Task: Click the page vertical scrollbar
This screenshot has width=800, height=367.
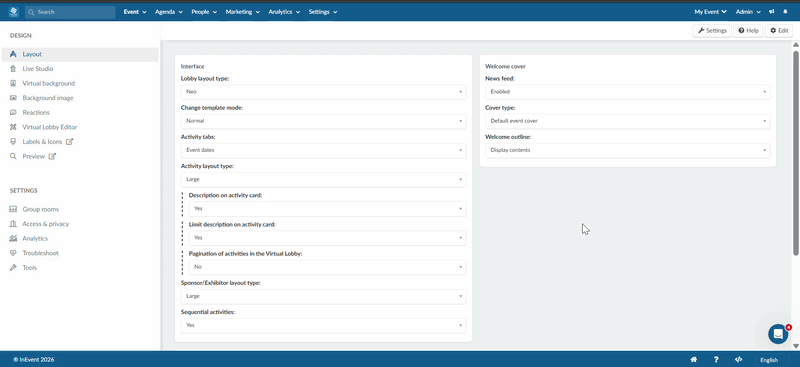Action: tap(796, 152)
